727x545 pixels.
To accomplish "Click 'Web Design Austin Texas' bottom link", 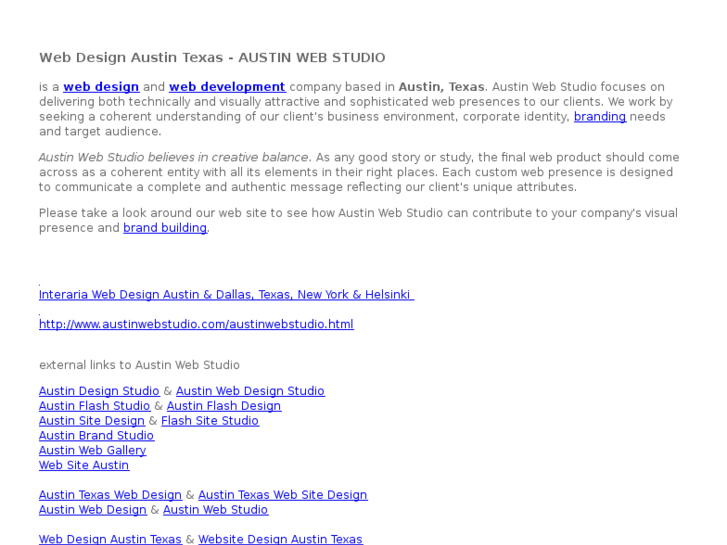I will pyautogui.click(x=110, y=539).
